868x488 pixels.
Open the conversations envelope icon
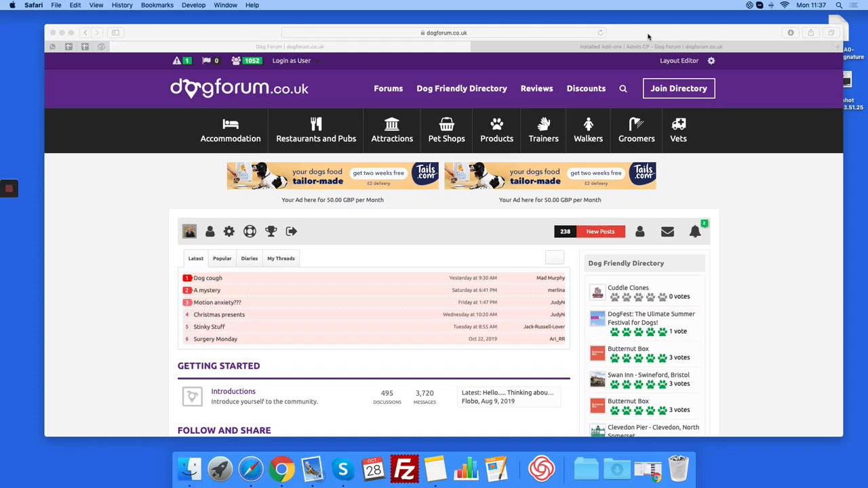click(x=667, y=232)
